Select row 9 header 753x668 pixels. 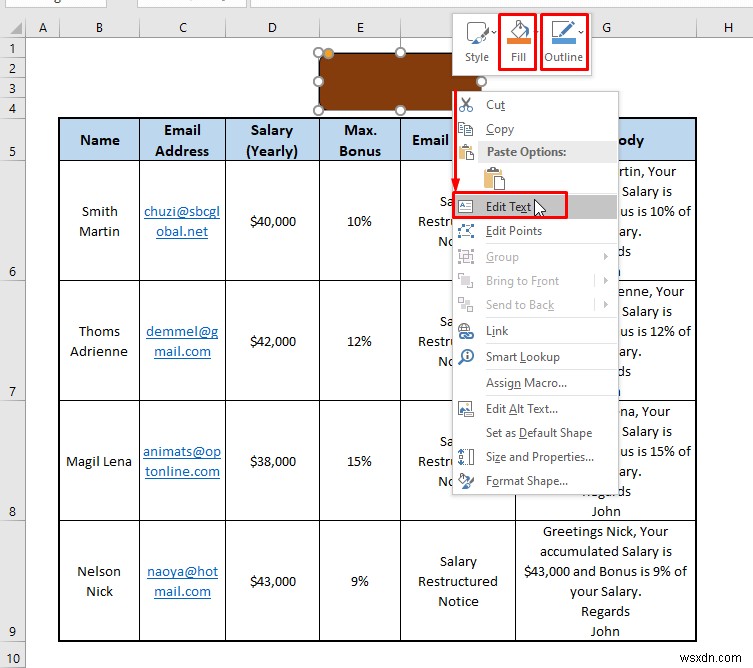pos(12,581)
